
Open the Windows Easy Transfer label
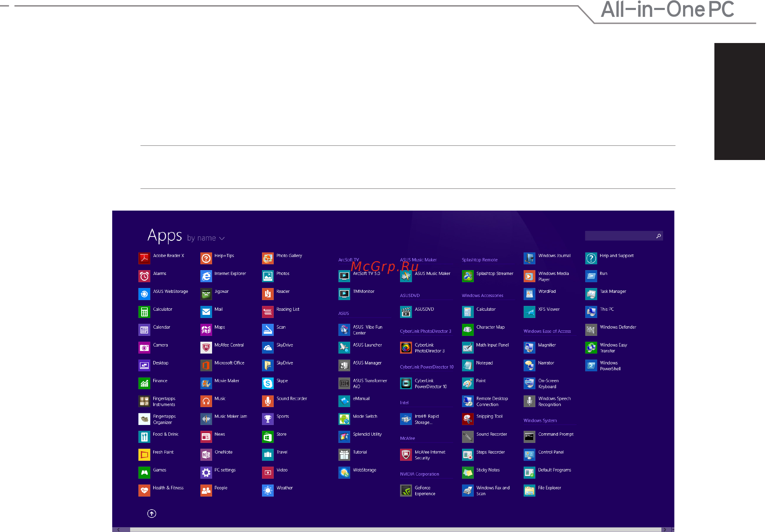pos(613,348)
